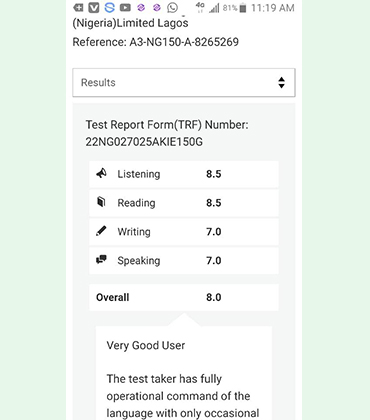Tap the first purple notification icon

(x=141, y=7)
